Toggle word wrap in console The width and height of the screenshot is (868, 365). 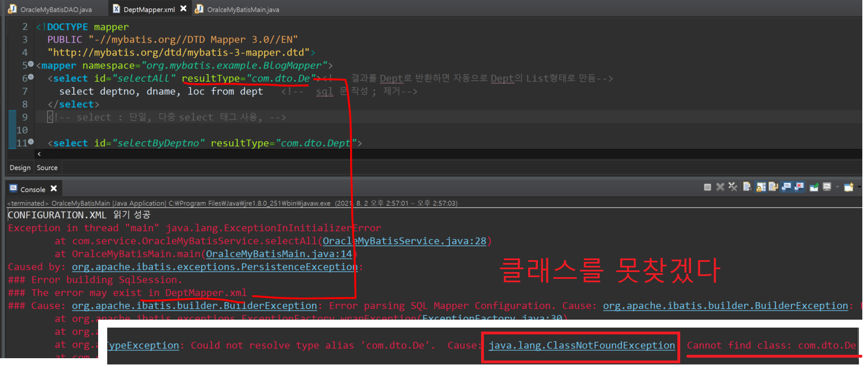click(x=773, y=186)
